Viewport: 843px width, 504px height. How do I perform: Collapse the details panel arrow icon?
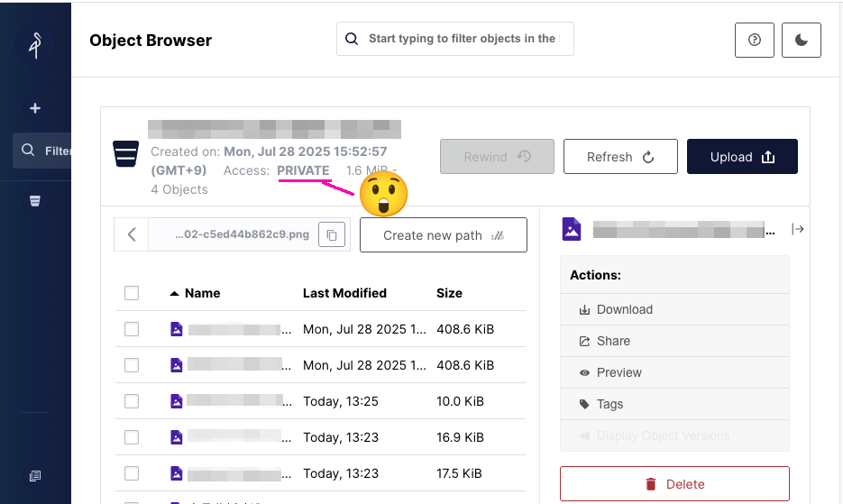798,229
